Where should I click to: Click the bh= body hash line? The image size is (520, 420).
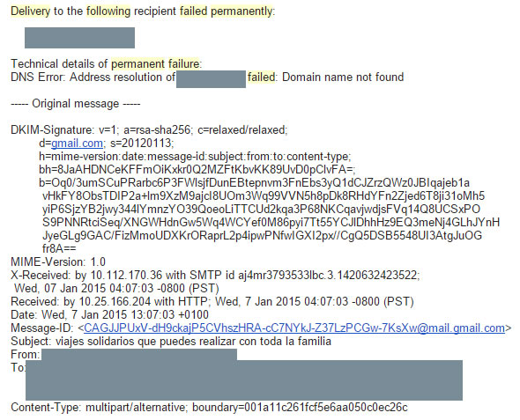[197, 170]
